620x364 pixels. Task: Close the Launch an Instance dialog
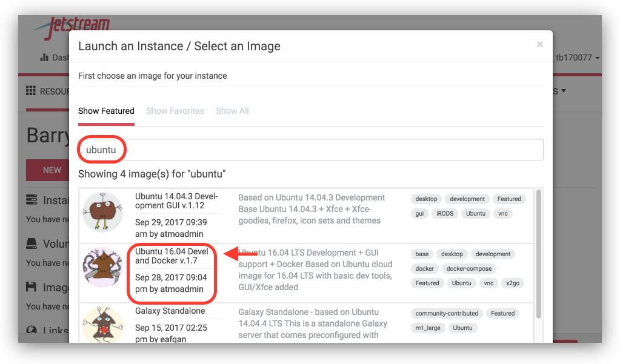coord(539,44)
